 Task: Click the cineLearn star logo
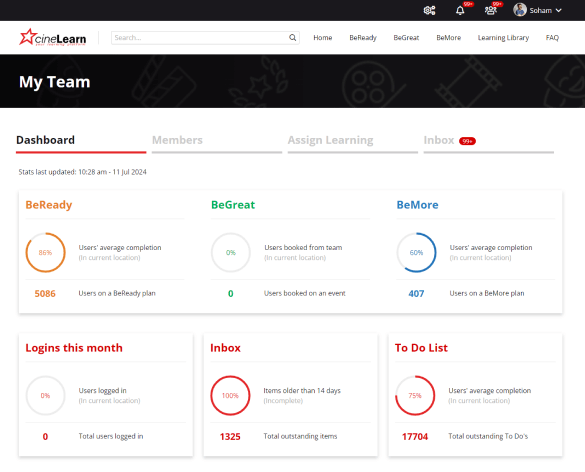(52, 37)
